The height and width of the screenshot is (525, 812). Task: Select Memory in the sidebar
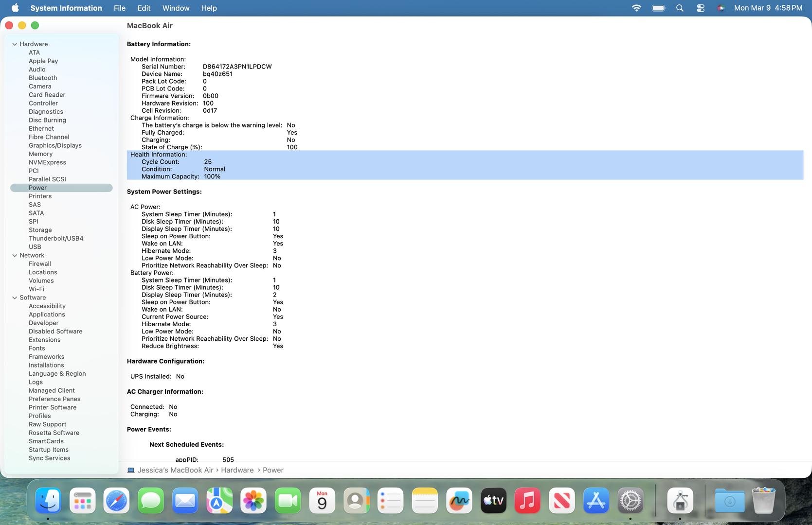coord(40,154)
